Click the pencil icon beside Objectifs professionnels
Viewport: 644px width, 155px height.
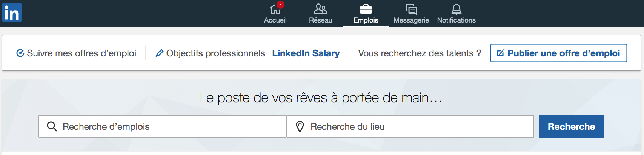(160, 53)
